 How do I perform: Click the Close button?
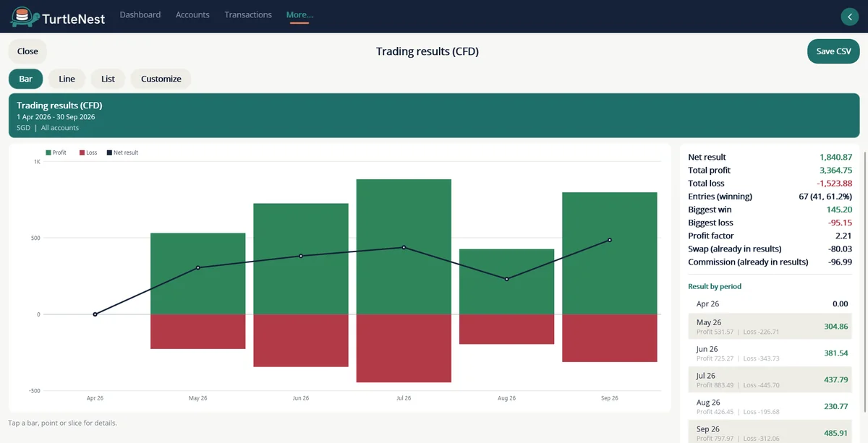tap(27, 51)
